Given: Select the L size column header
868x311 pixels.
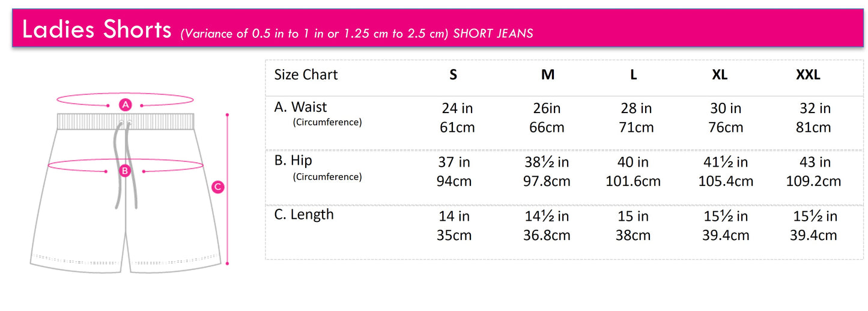Looking at the screenshot, I should [633, 75].
